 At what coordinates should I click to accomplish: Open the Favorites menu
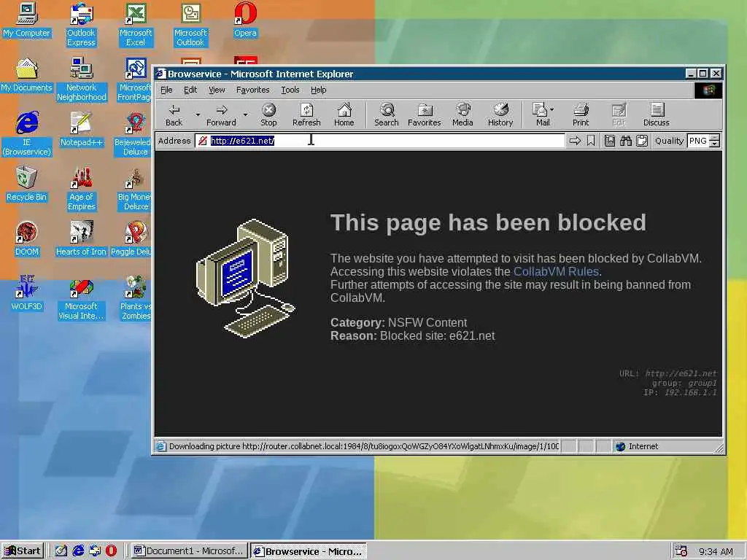[253, 90]
